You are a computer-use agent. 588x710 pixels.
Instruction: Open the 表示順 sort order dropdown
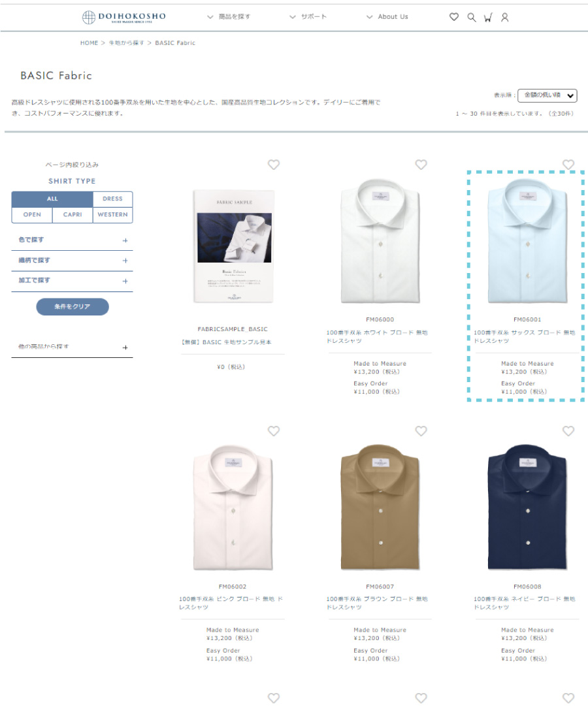pos(547,95)
